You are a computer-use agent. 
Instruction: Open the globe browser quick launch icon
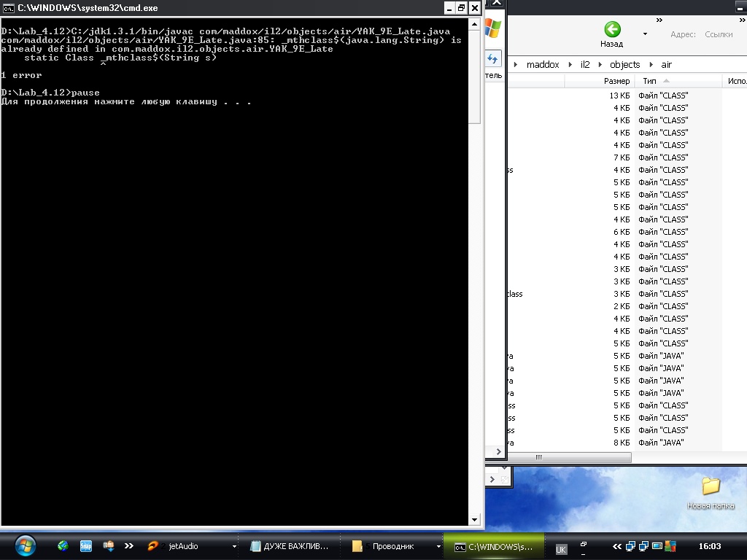point(63,545)
